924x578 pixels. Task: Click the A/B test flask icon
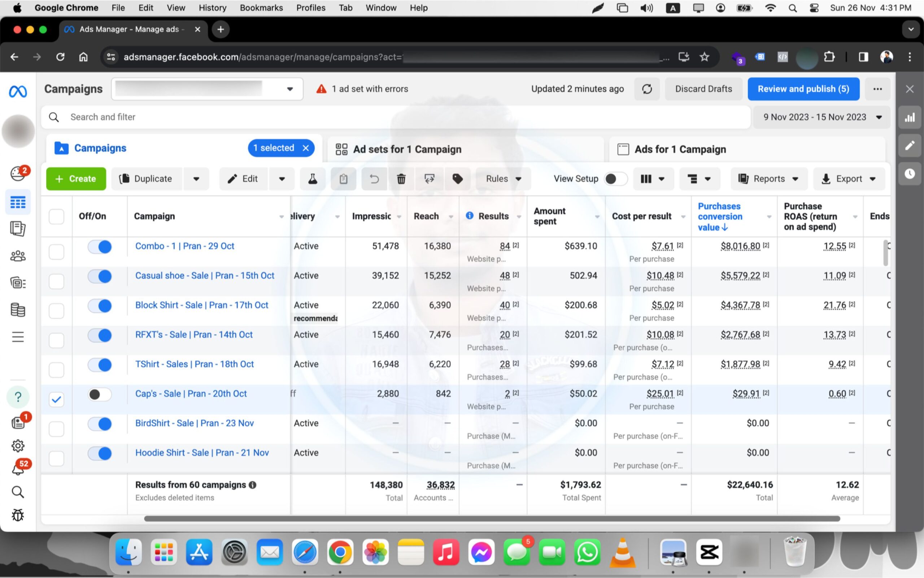point(313,179)
